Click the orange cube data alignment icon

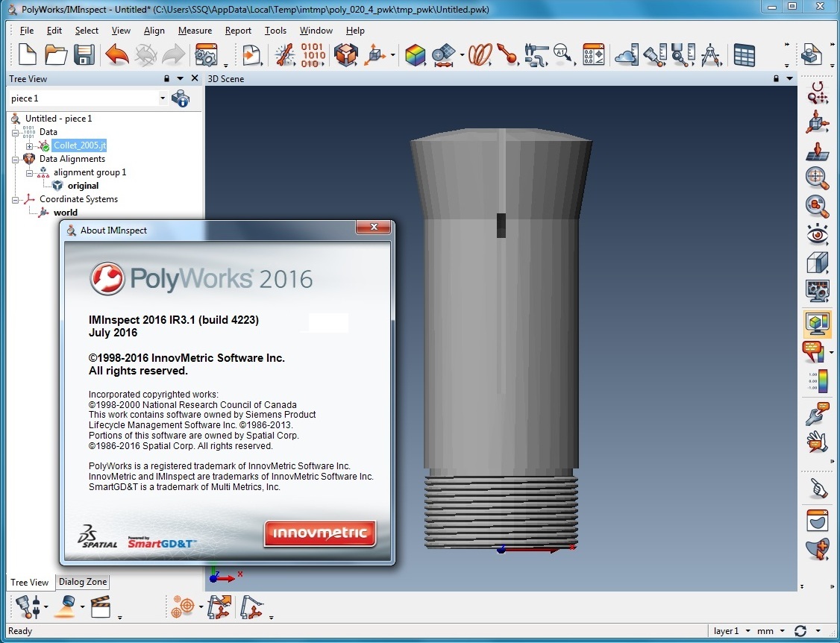pyautogui.click(x=345, y=54)
